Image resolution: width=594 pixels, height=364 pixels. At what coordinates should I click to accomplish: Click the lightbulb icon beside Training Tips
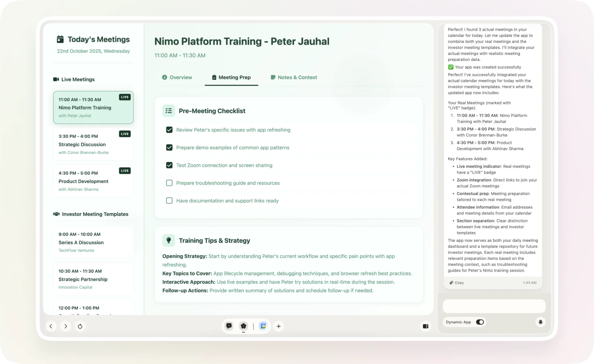pyautogui.click(x=169, y=240)
